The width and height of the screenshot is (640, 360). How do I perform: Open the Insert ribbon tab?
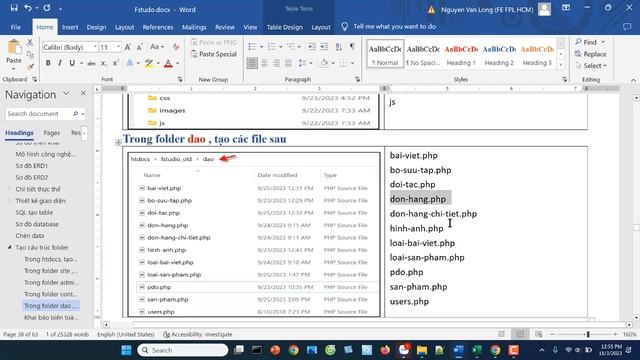[x=70, y=27]
